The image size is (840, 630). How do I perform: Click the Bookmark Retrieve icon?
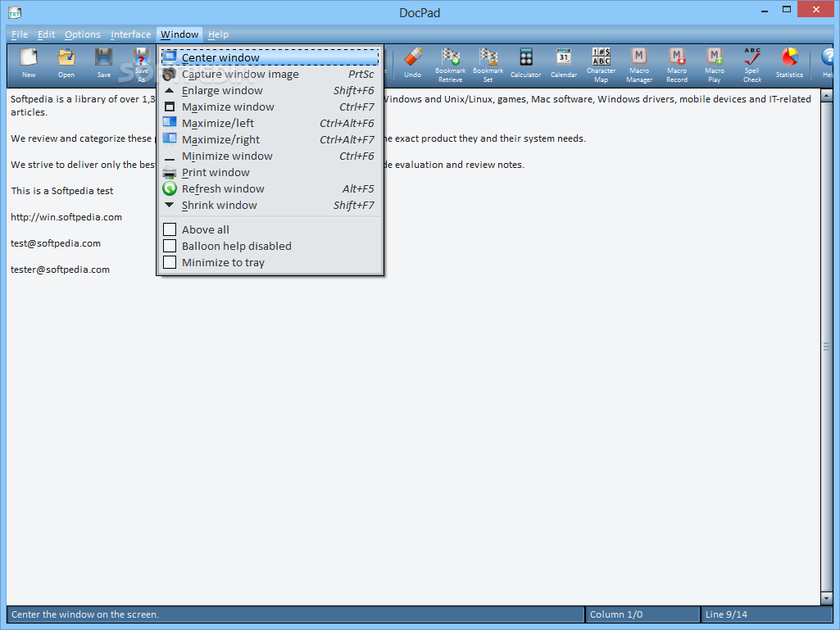451,65
